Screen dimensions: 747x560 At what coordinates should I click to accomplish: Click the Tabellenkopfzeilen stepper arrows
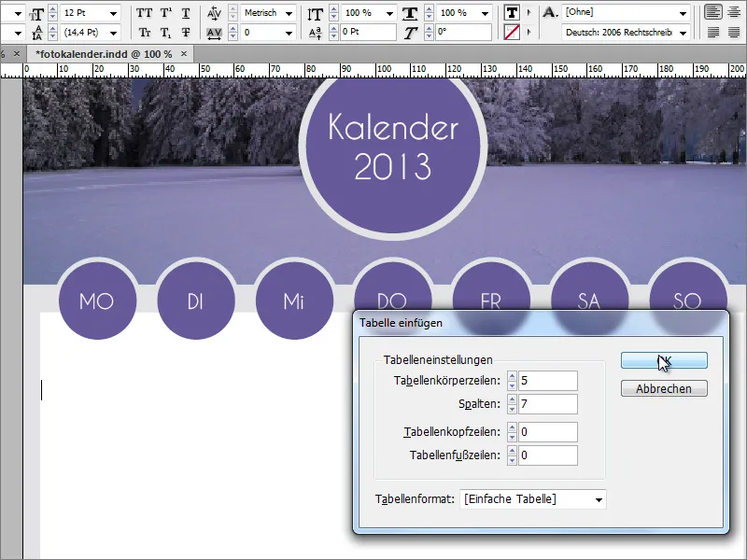[x=512, y=432]
